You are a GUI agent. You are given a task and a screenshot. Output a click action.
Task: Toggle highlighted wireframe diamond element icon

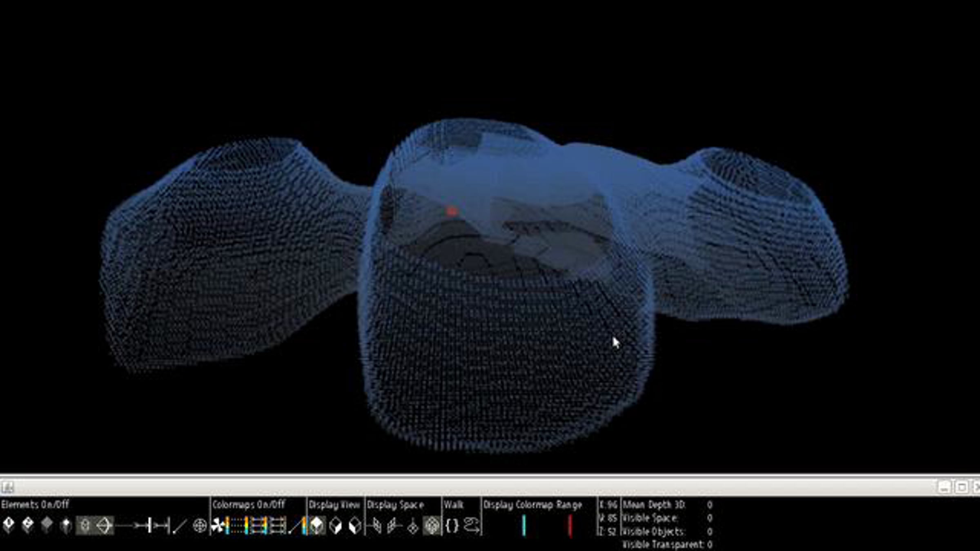[104, 526]
